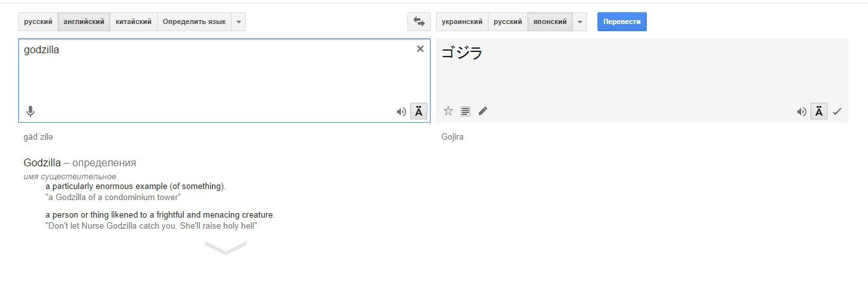Listen to the source text pronunciation

tap(401, 112)
